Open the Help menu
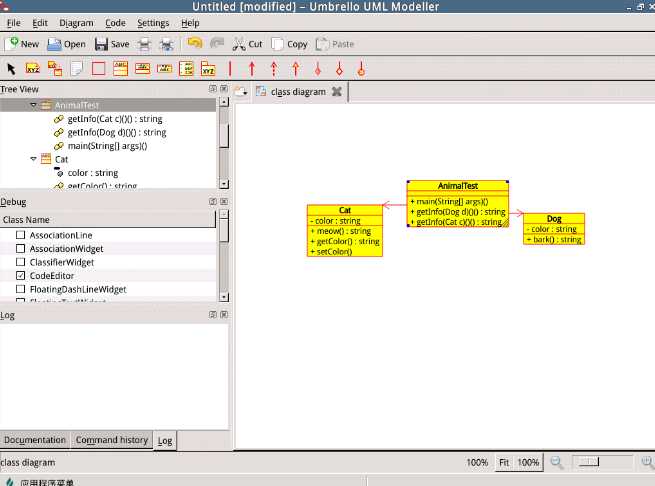Screen dimensions: 655x486 click(x=190, y=23)
